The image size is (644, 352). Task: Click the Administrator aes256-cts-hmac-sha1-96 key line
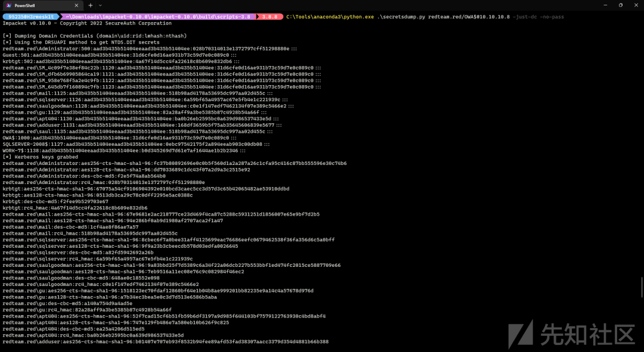[x=175, y=163]
